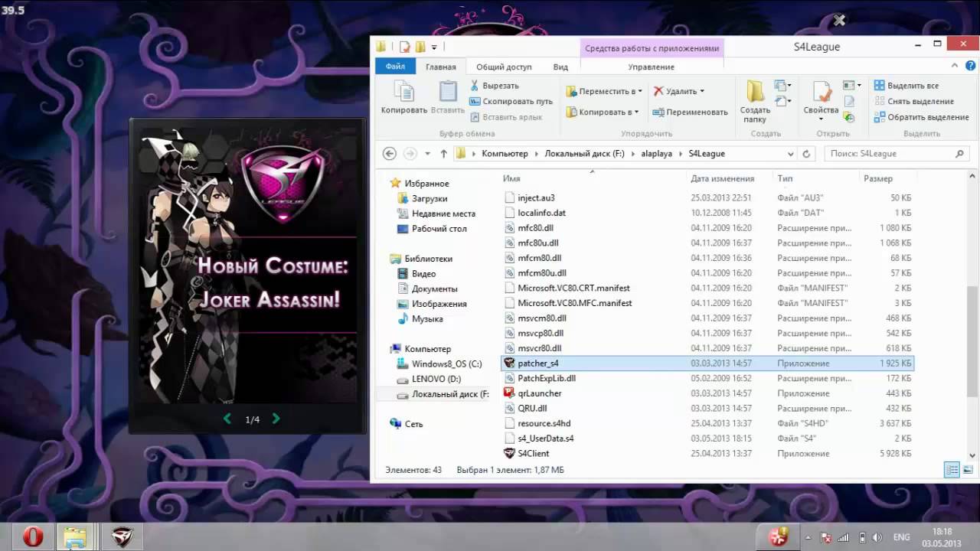Switch to the Главная tab
This screenshot has height=551, width=980.
(440, 67)
